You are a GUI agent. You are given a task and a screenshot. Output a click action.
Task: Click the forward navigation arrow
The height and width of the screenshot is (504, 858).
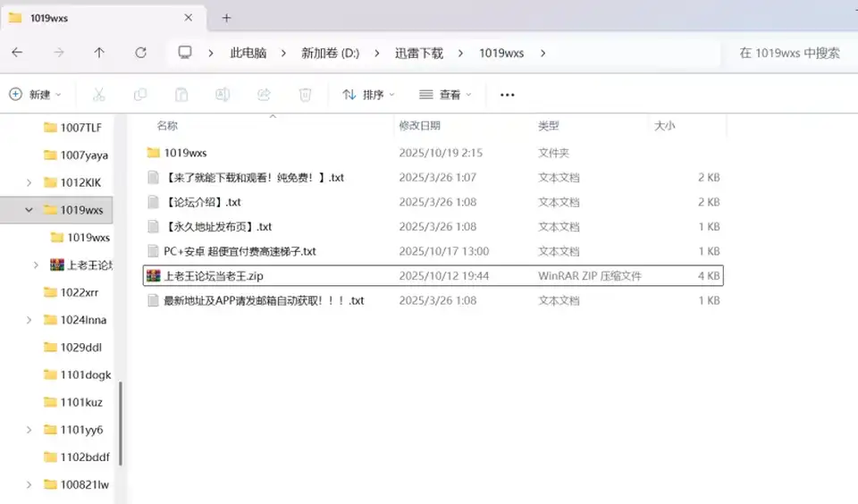click(x=59, y=53)
